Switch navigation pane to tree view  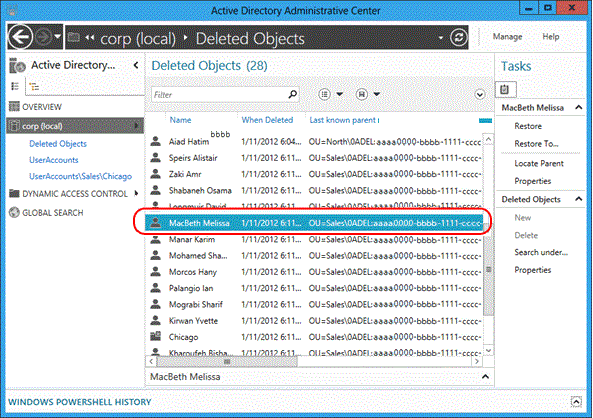click(34, 87)
